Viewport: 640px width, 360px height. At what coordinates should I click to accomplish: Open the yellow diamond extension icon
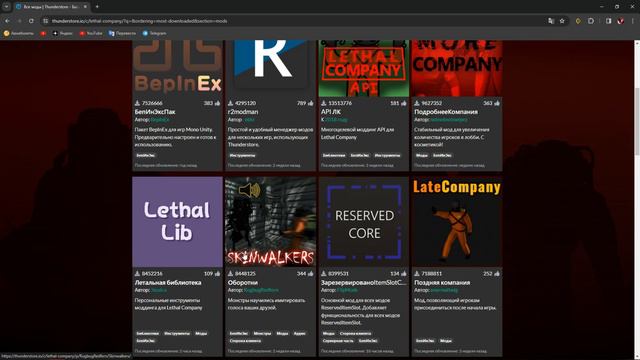[x=578, y=21]
